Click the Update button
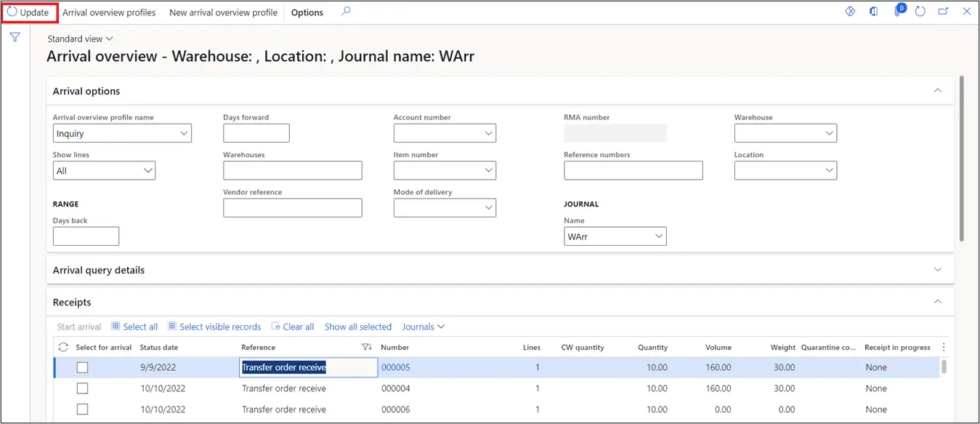The width and height of the screenshot is (980, 424). click(x=30, y=12)
